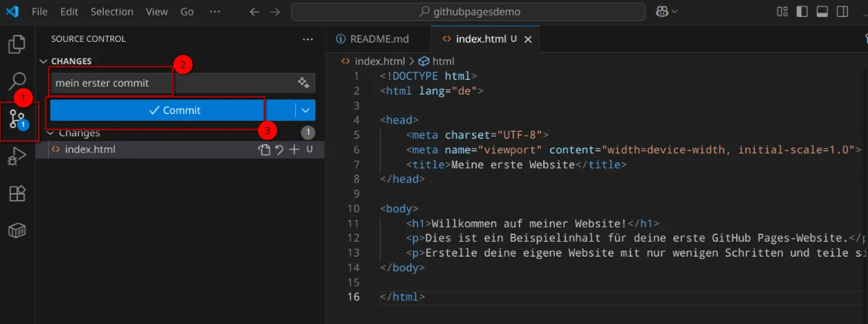Click the html breadcrumb element

point(443,61)
